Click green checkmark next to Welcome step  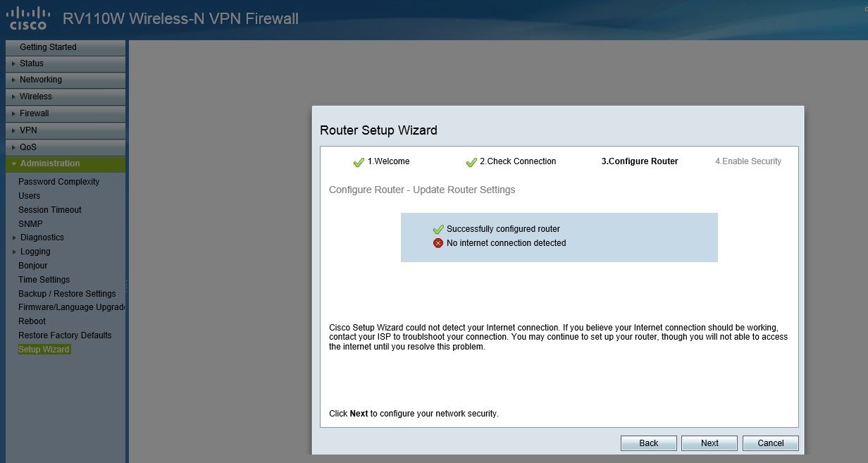tap(359, 162)
